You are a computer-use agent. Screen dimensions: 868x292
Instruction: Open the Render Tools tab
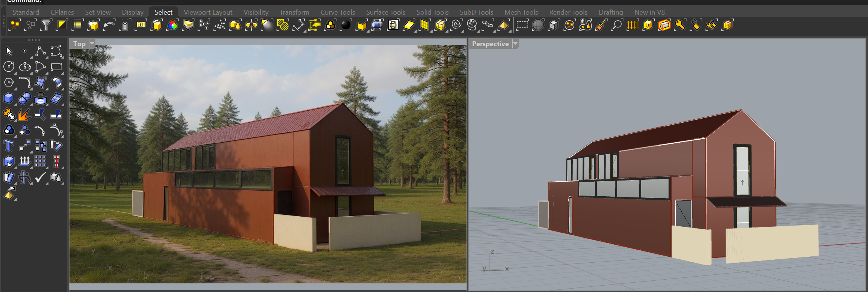pyautogui.click(x=568, y=12)
